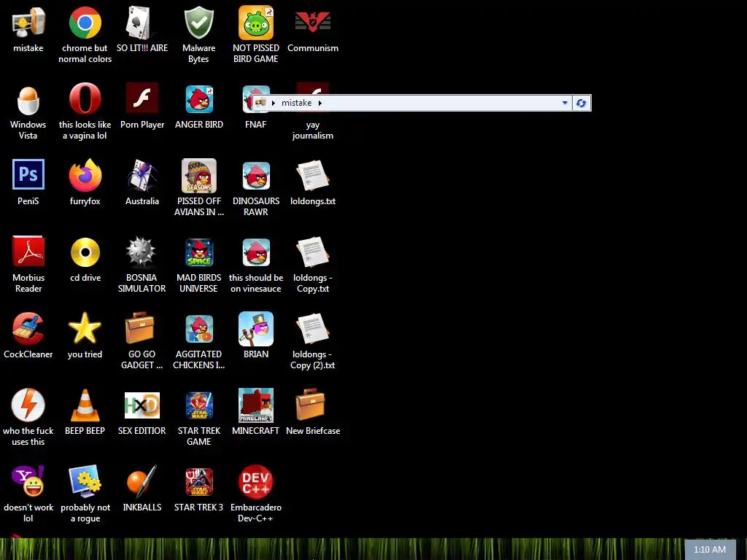Click the address bar refresh button
Viewport: 747px width, 560px height.
581,103
